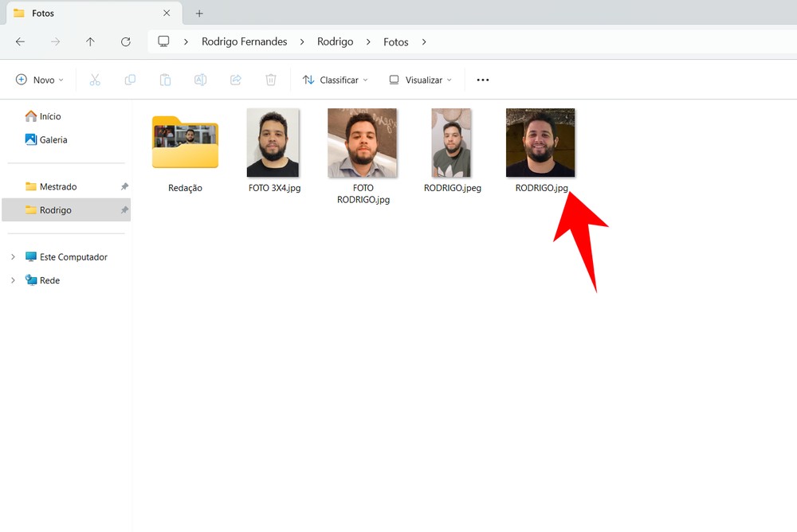The height and width of the screenshot is (532, 797).
Task: Open the RODRIGO.jpg thumbnail
Action: 540,142
